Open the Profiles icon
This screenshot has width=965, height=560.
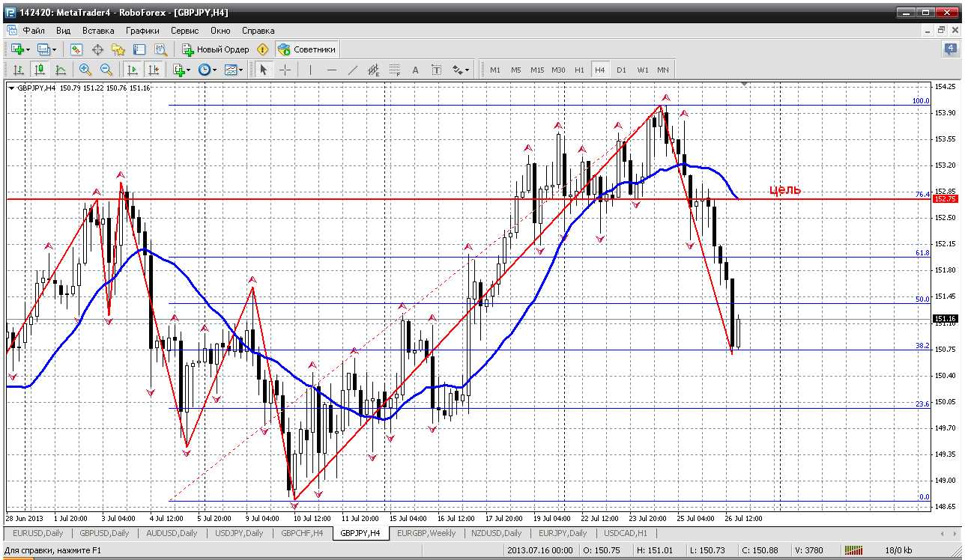tap(43, 49)
